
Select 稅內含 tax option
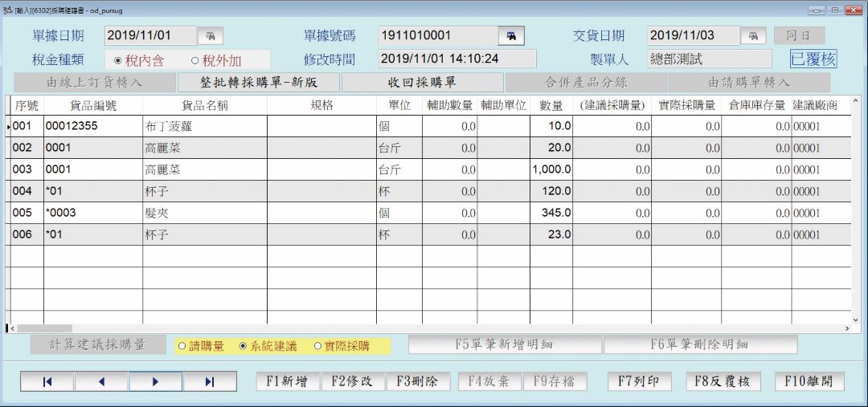138,61
